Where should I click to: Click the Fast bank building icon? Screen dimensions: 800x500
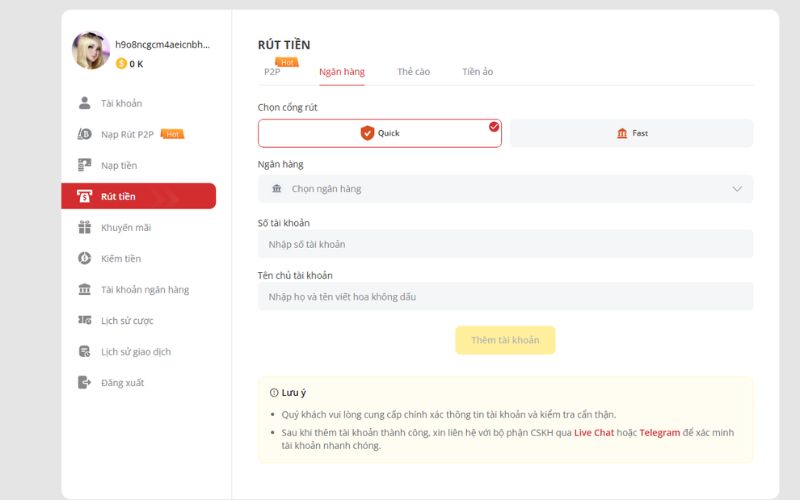622,133
